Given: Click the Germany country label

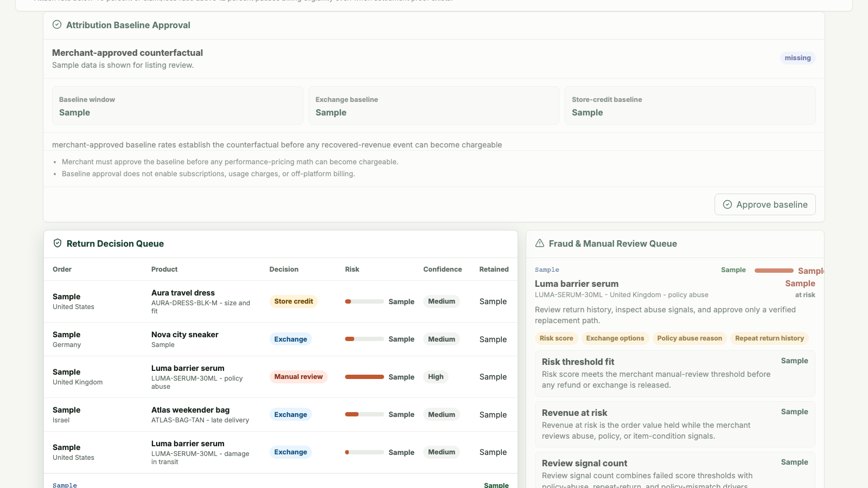Looking at the screenshot, I should 67,345.
